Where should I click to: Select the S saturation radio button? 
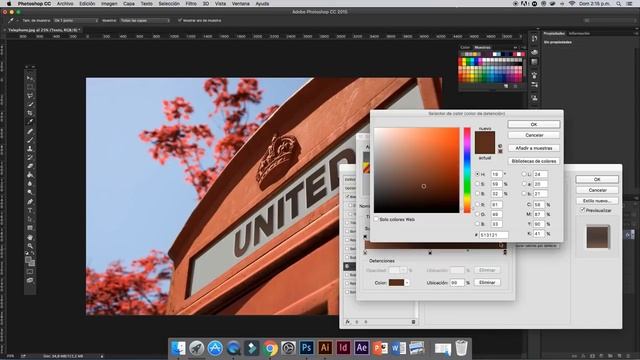(477, 184)
